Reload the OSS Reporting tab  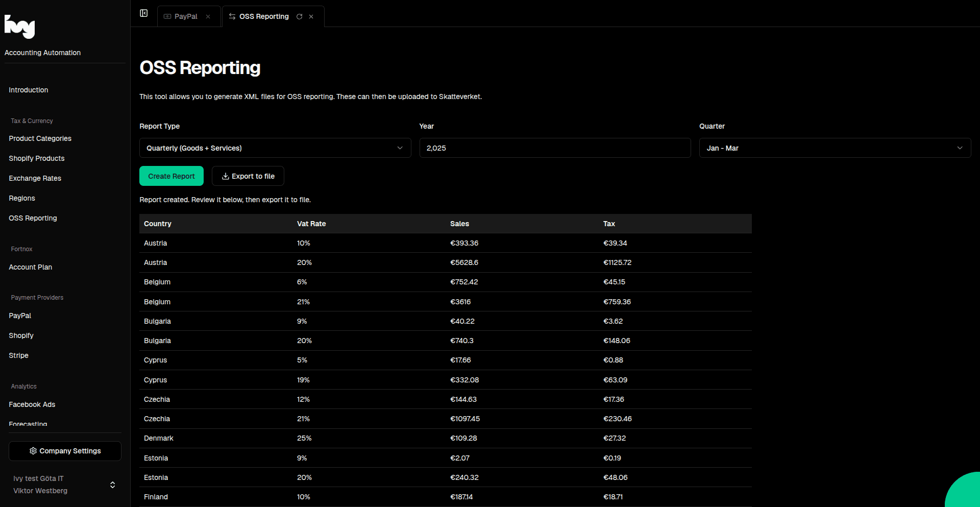pos(300,17)
